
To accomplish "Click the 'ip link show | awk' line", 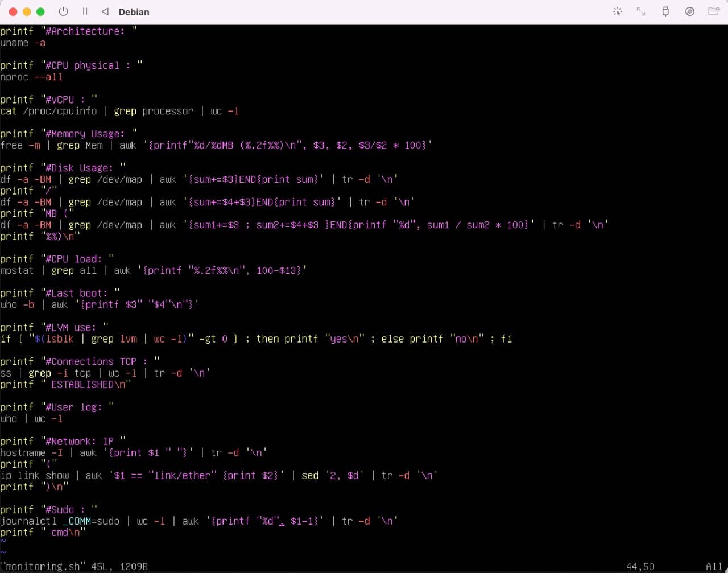I will tap(219, 475).
